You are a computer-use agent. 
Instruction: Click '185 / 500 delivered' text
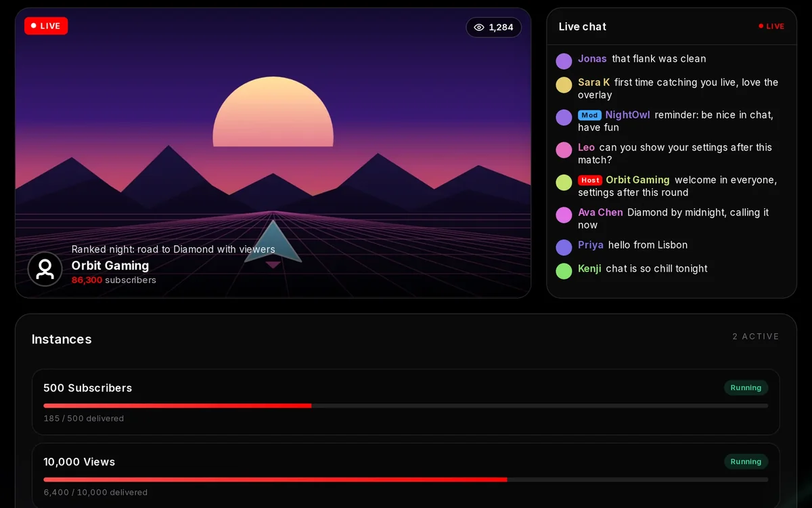click(84, 419)
